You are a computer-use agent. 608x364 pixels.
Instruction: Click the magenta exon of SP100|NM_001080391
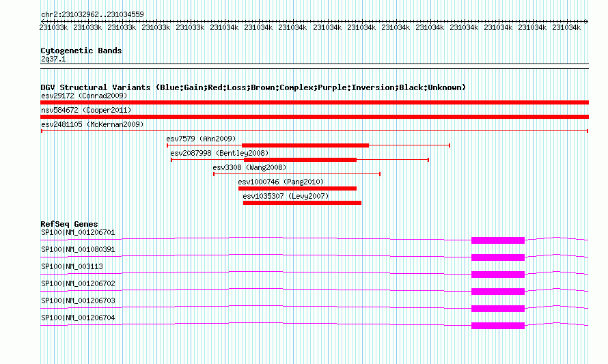pos(498,257)
